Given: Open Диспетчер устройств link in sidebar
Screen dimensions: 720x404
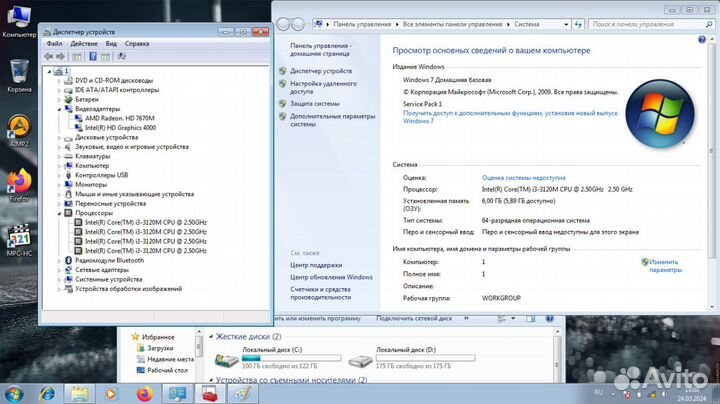Looking at the screenshot, I should coord(321,71).
